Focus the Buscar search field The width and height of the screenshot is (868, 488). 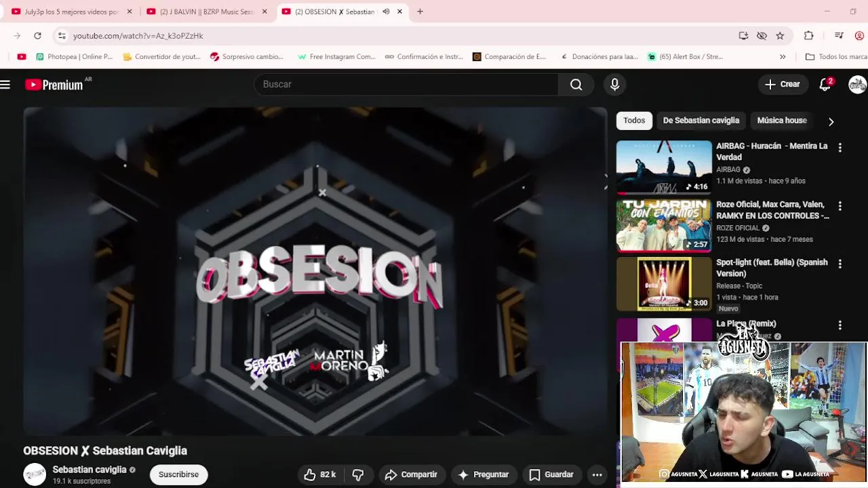coord(406,84)
